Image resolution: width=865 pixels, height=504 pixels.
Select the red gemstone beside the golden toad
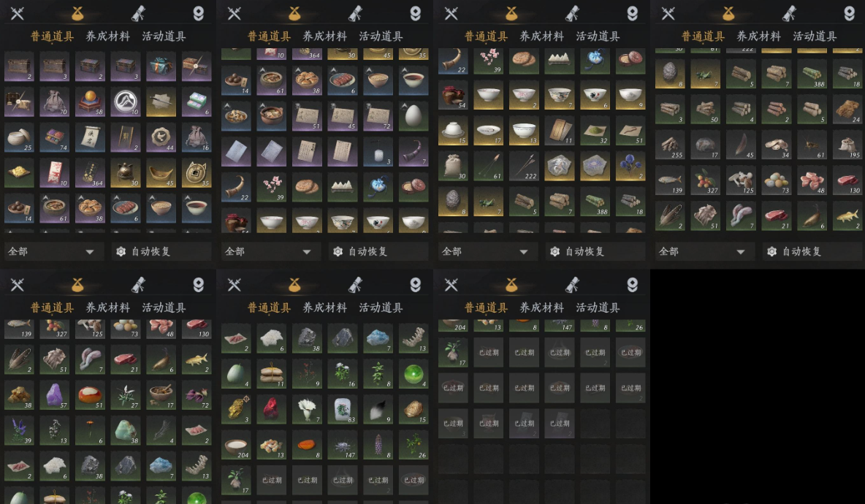pyautogui.click(x=272, y=410)
